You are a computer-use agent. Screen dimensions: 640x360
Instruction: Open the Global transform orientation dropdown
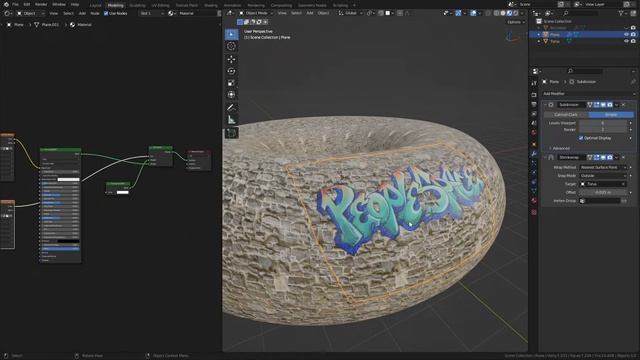350,13
